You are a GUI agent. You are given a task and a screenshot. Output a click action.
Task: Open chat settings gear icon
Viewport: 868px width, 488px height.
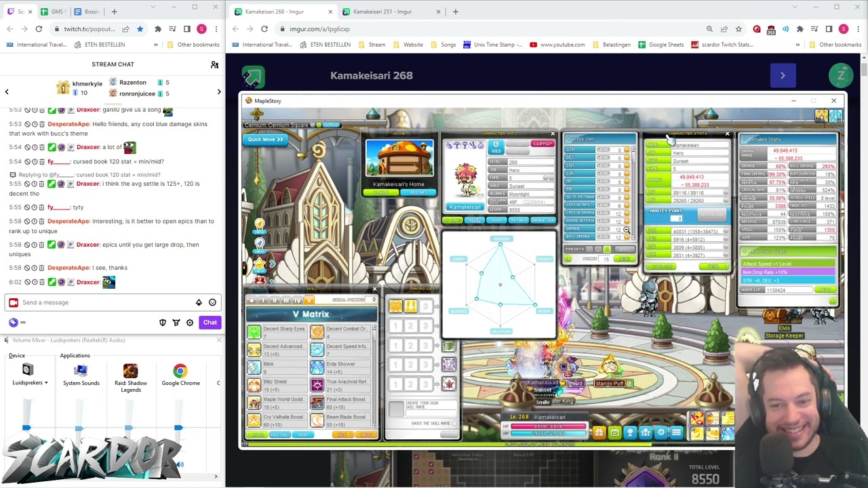[x=190, y=323]
